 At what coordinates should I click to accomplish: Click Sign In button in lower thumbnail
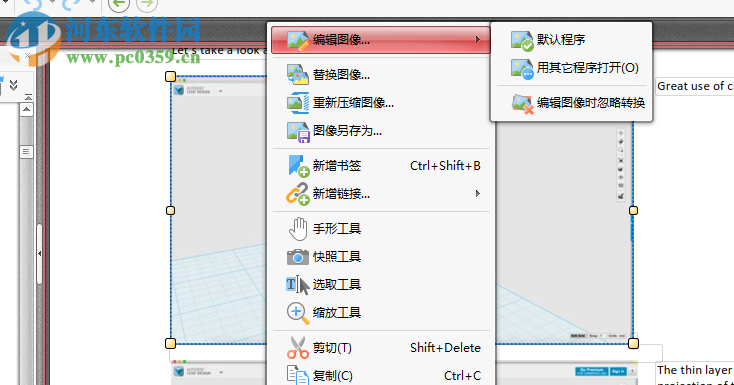618,371
